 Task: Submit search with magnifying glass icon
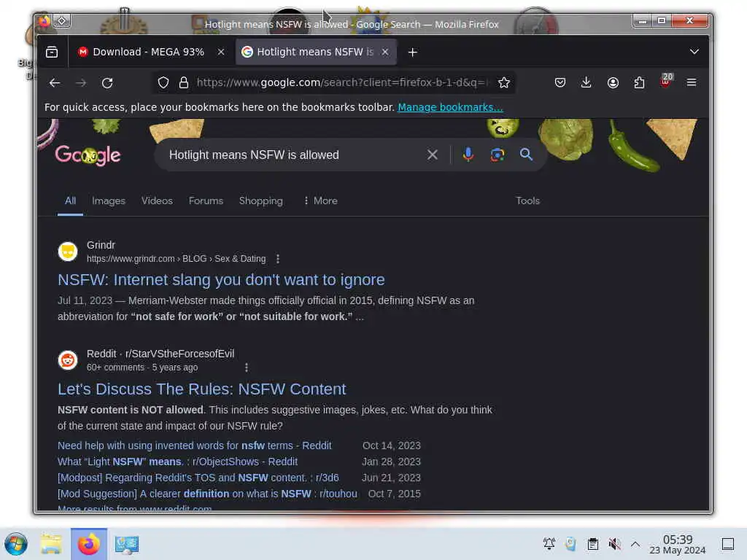tap(527, 155)
